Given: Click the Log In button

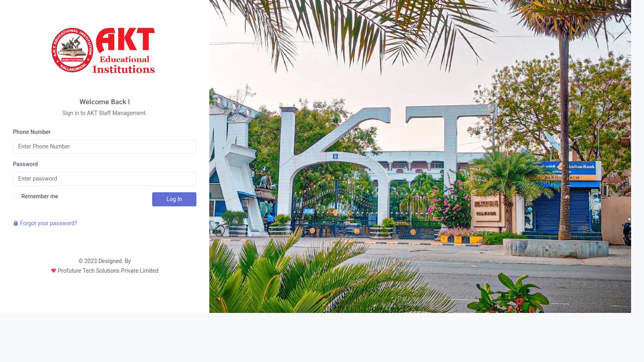Looking at the screenshot, I should point(174,199).
